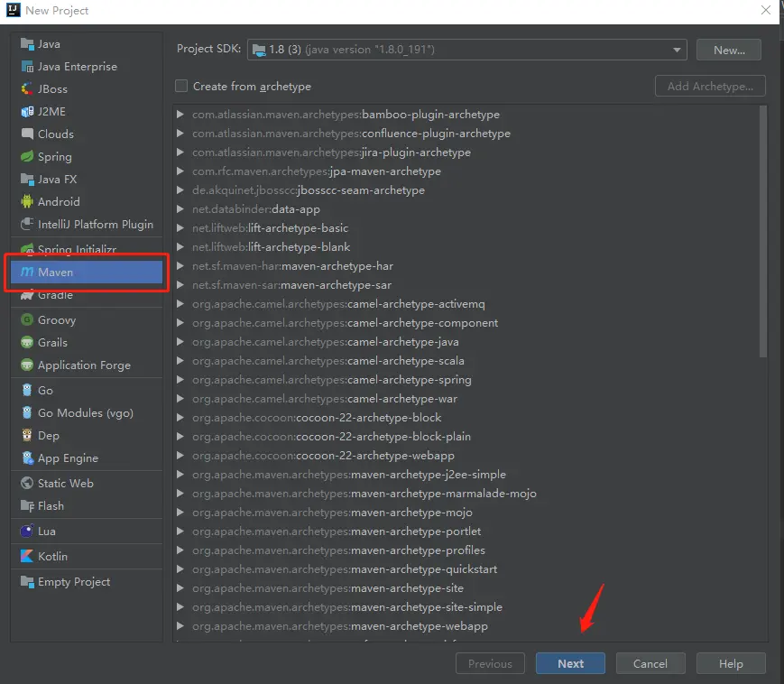Expand lift-archetype-basic node
Image resolution: width=784 pixels, height=684 pixels.
pyautogui.click(x=180, y=228)
